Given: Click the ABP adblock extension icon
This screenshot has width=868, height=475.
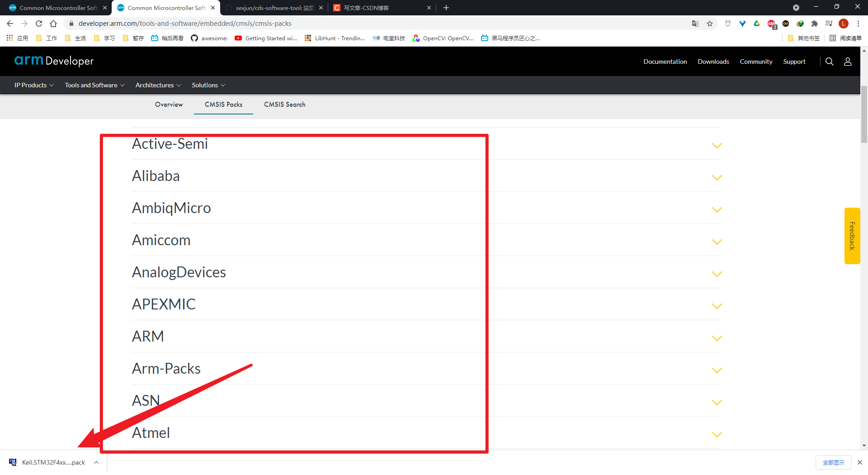Looking at the screenshot, I should (x=771, y=24).
